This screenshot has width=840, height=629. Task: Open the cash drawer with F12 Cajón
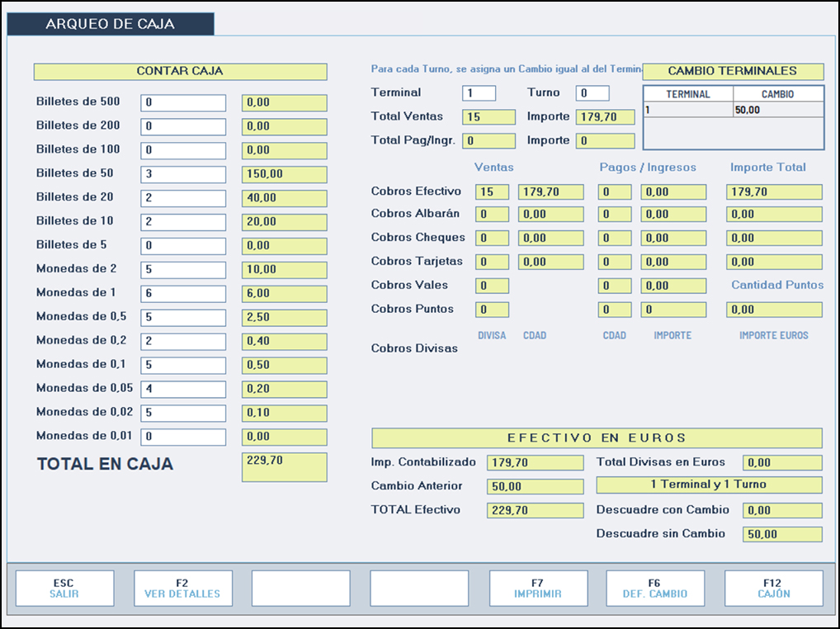click(x=773, y=588)
